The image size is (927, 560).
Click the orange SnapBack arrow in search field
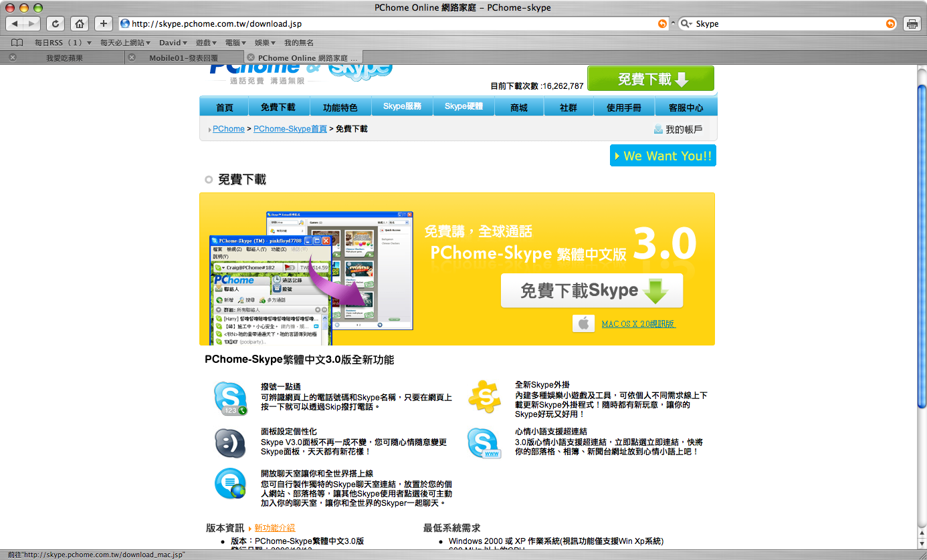pos(890,23)
